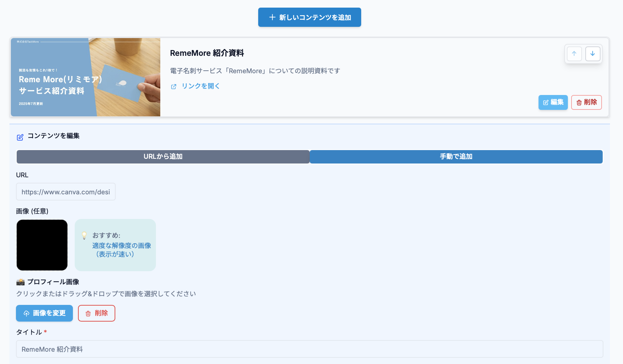
Task: Switch to the URLから追加 tab
Action: point(163,157)
